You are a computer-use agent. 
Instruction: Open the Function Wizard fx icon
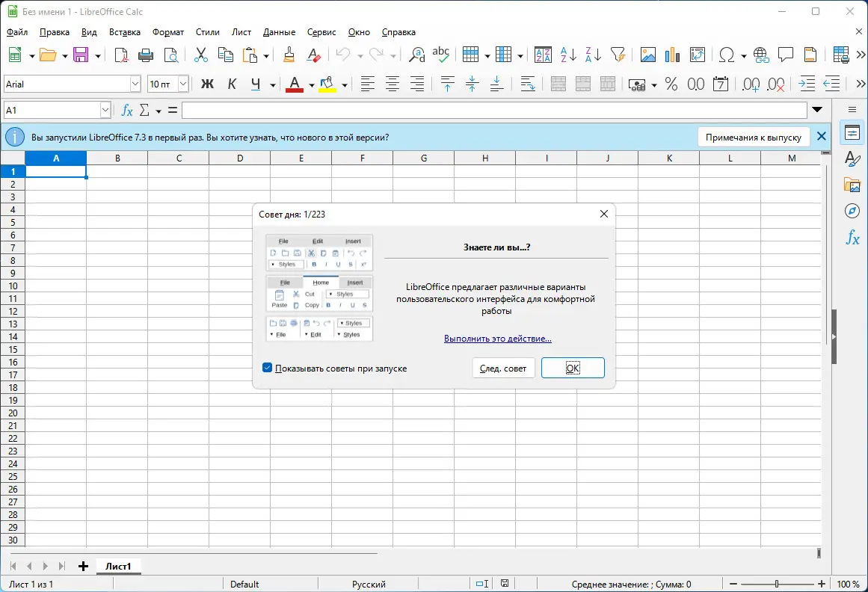tap(127, 111)
